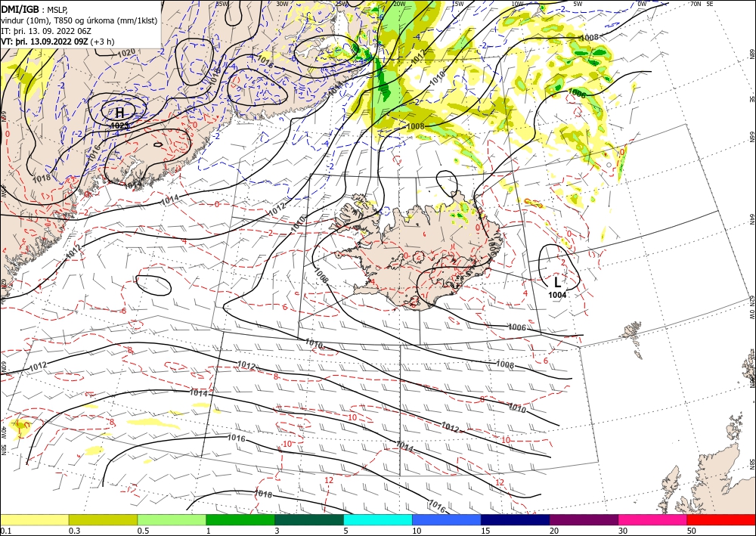Click the cyan 5 mm legend swatch
This screenshot has width=756, height=536.
point(378,519)
